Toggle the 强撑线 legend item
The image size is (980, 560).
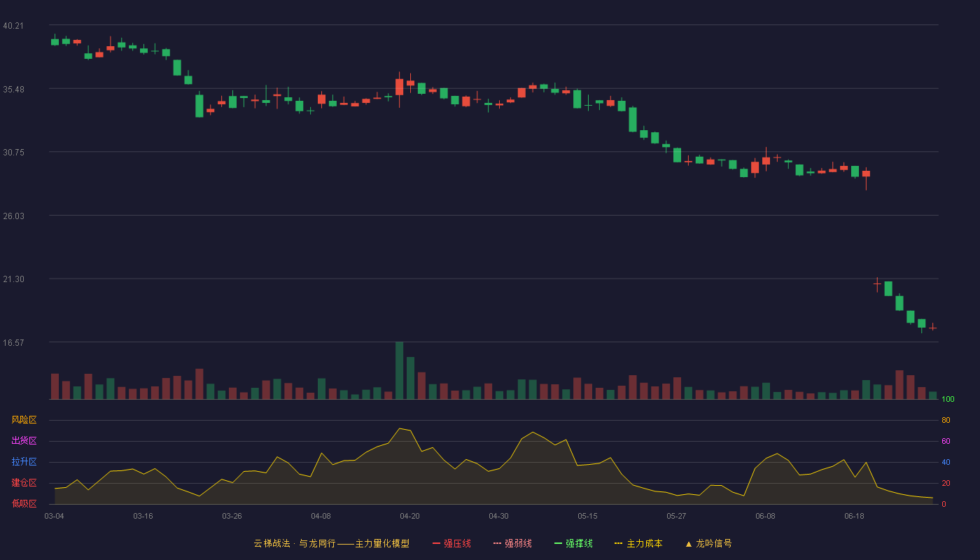click(573, 543)
